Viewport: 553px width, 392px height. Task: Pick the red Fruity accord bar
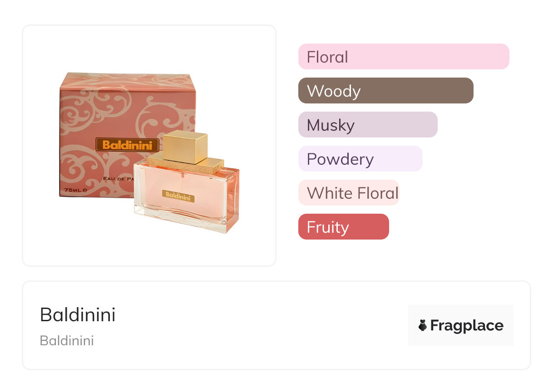click(x=343, y=227)
